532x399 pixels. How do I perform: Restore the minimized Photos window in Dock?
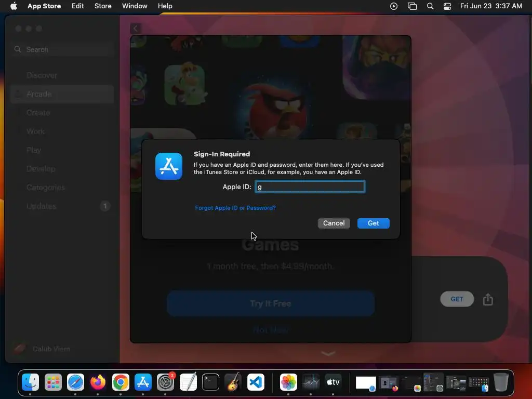pos(411,383)
